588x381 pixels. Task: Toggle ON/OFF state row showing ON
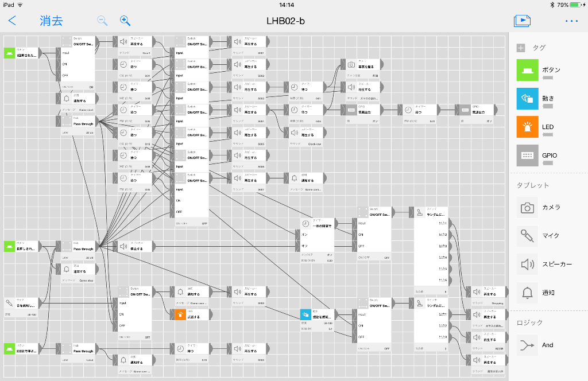pos(78,87)
